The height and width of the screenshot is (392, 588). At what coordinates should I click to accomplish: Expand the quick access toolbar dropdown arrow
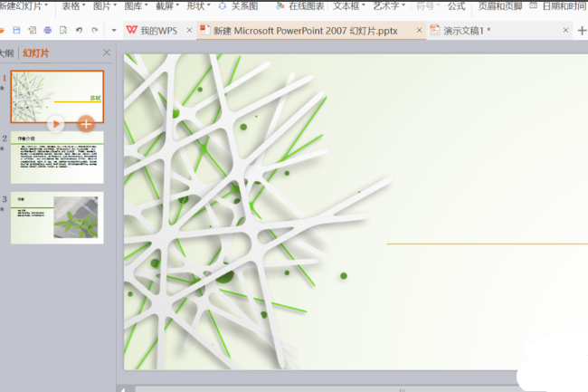click(x=114, y=30)
